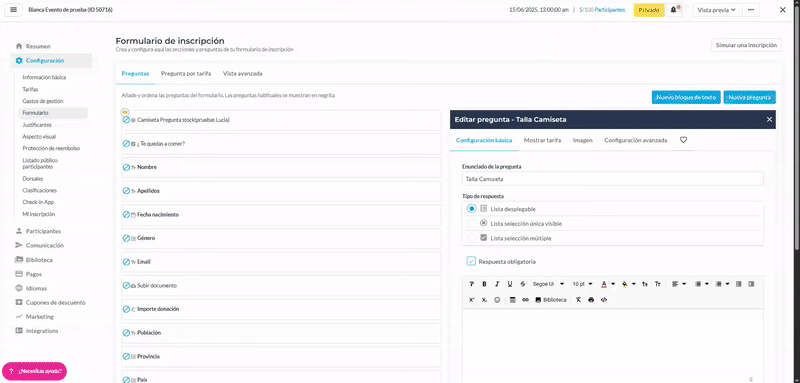
Task: Select the ¿Te quedas a comer? question row
Action: (x=281, y=144)
